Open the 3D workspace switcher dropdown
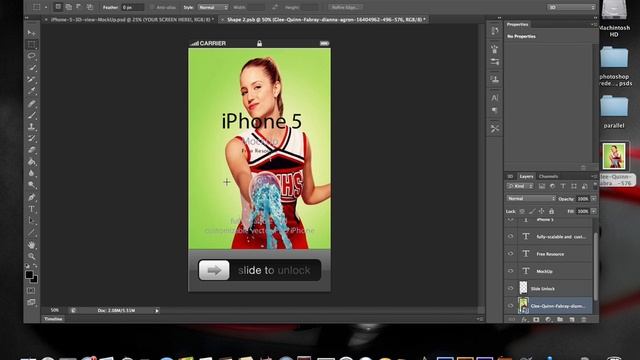640x360 pixels. coord(571,7)
